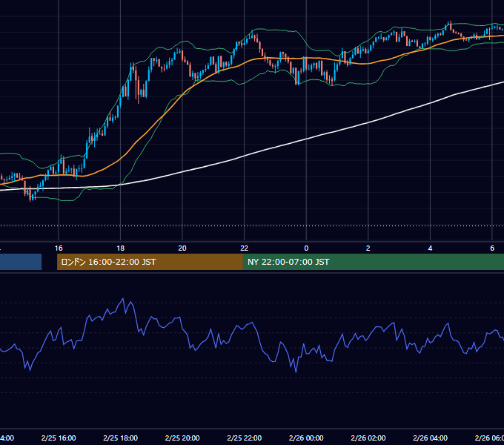Image resolution: width=504 pixels, height=445 pixels.
Task: Click the '18' hour label on upper time axis
Action: click(121, 248)
